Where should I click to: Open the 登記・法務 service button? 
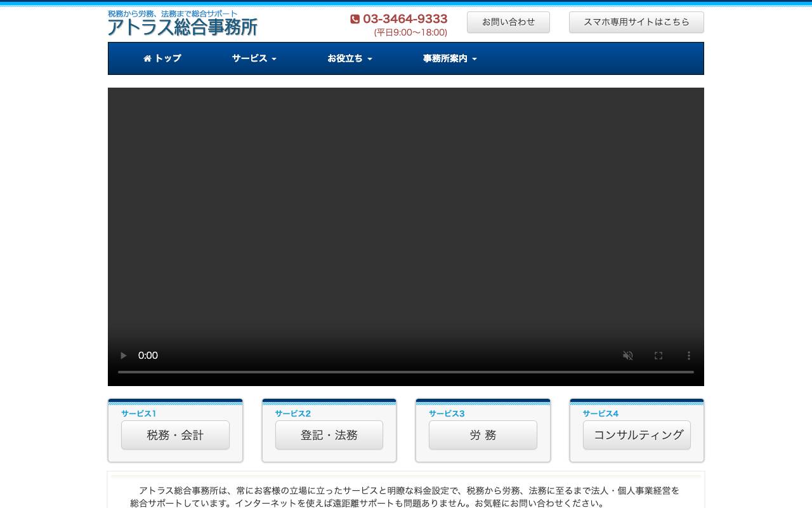coord(329,435)
